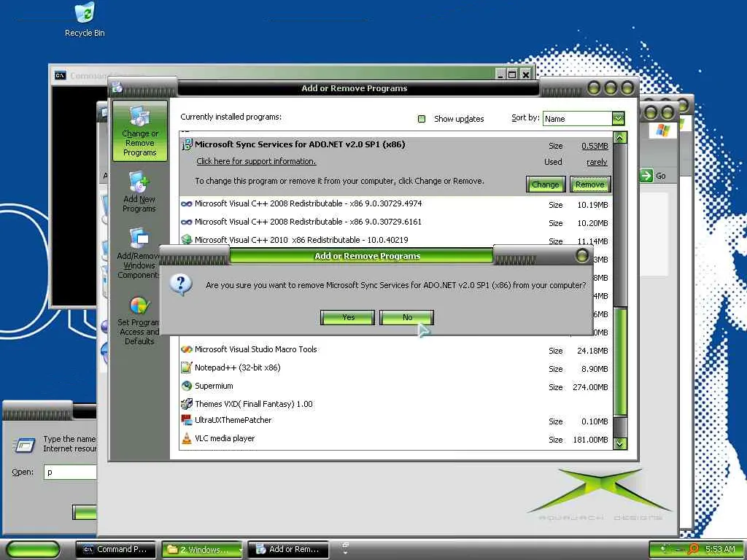Click the program list scroll down arrow
The height and width of the screenshot is (560, 747).
[620, 443]
